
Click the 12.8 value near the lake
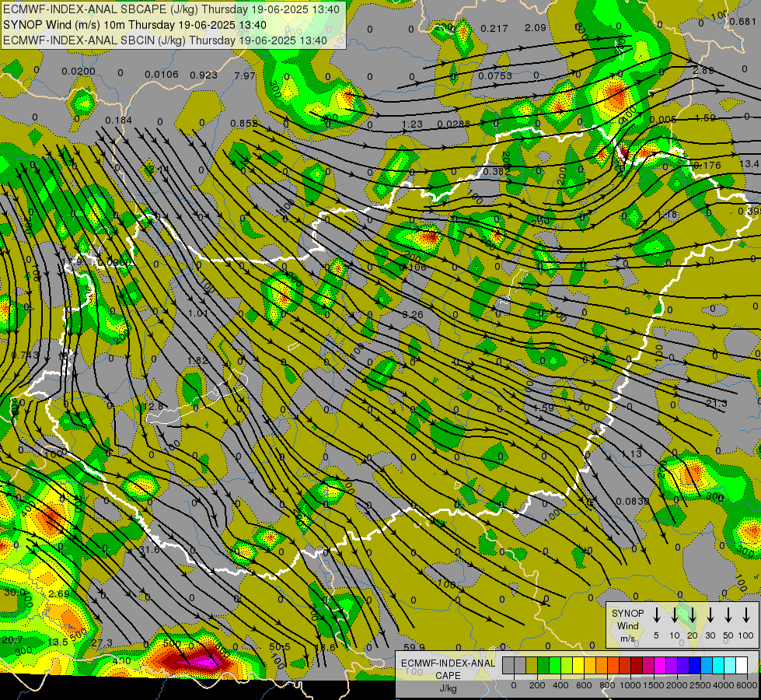(x=153, y=406)
